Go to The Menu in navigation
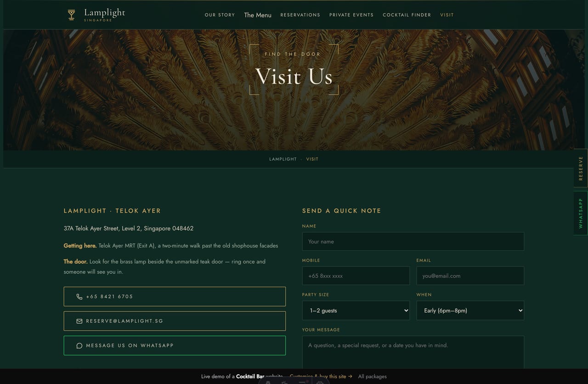Screen dimensions: 588x384 pyautogui.click(x=258, y=15)
